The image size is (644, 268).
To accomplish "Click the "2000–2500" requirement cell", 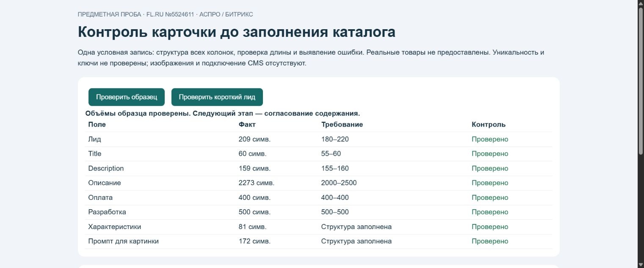I will pyautogui.click(x=339, y=183).
